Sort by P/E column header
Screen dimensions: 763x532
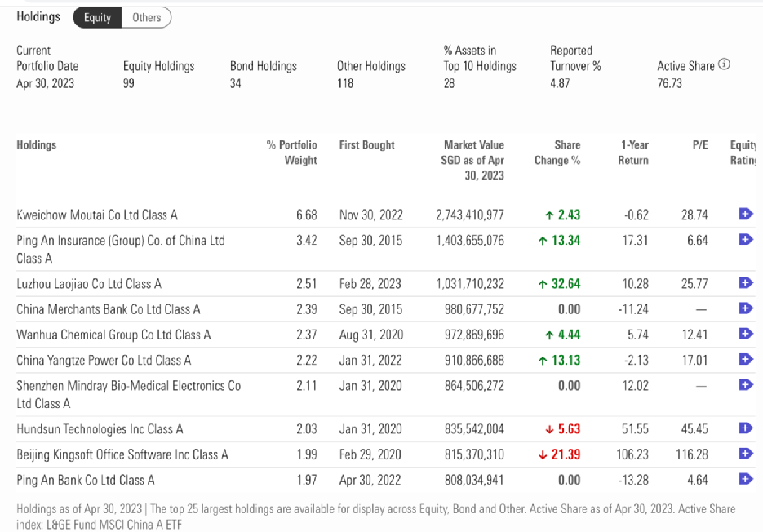699,145
